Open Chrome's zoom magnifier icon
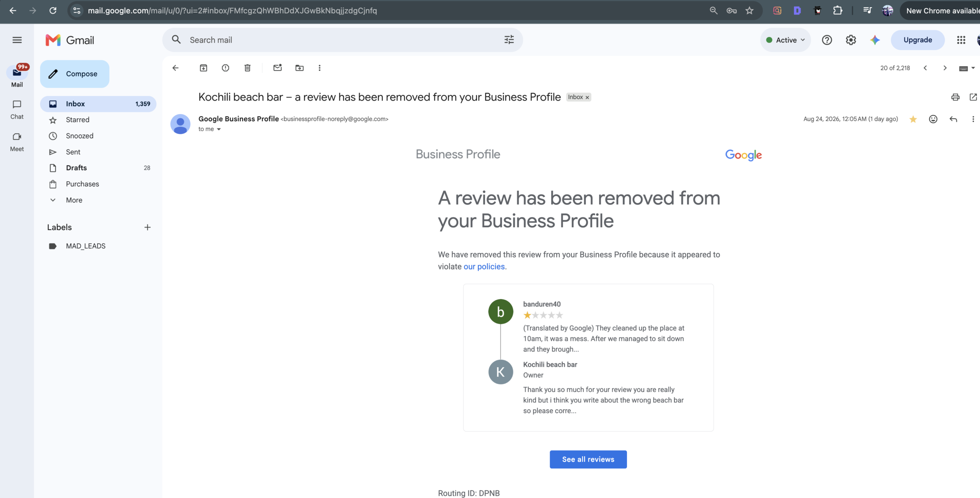 pos(714,11)
